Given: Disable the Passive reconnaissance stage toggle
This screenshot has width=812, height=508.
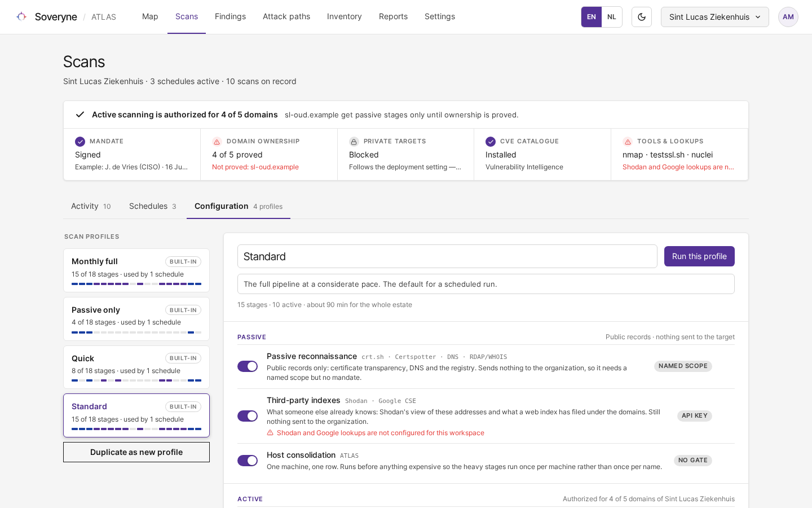Looking at the screenshot, I should (x=248, y=366).
